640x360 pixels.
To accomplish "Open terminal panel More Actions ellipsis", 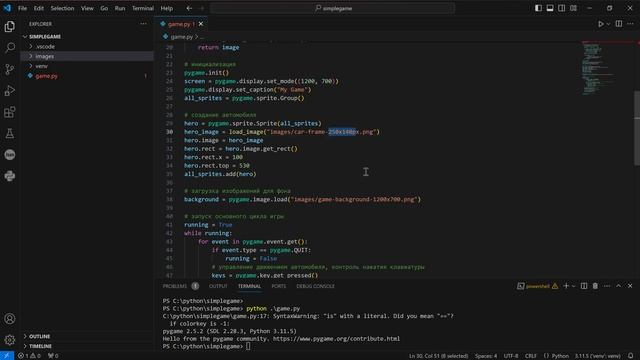I will coord(607,286).
